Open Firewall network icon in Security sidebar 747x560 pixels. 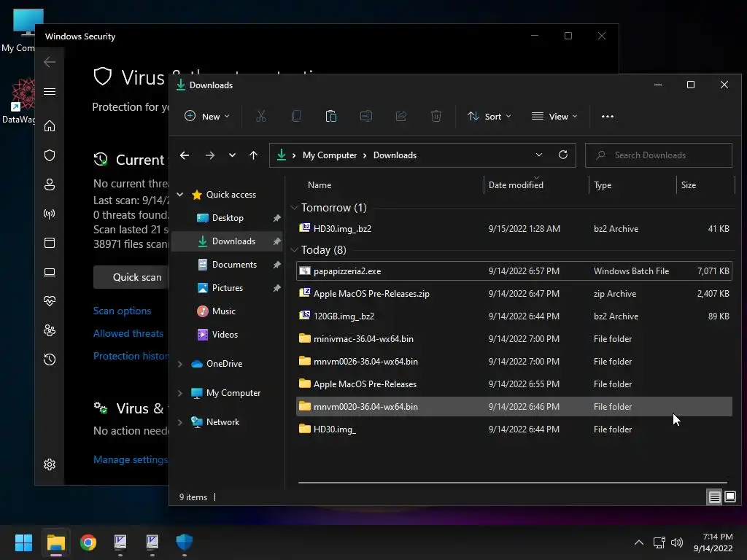[x=50, y=214]
